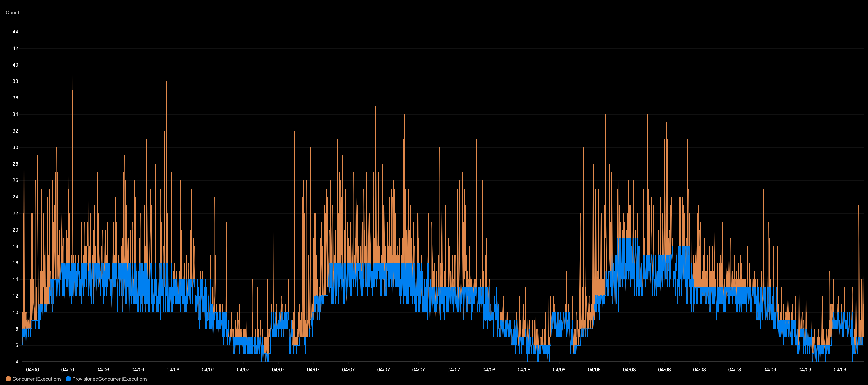Screen dimensions: 868x385
Task: Select the 28 value on y-axis
Action: click(x=15, y=164)
